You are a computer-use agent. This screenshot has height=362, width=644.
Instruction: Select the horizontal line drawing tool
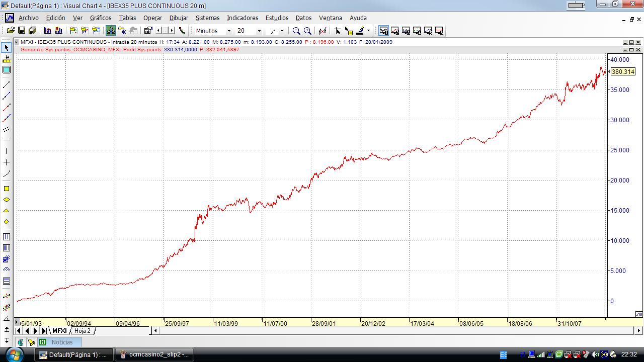click(x=7, y=140)
